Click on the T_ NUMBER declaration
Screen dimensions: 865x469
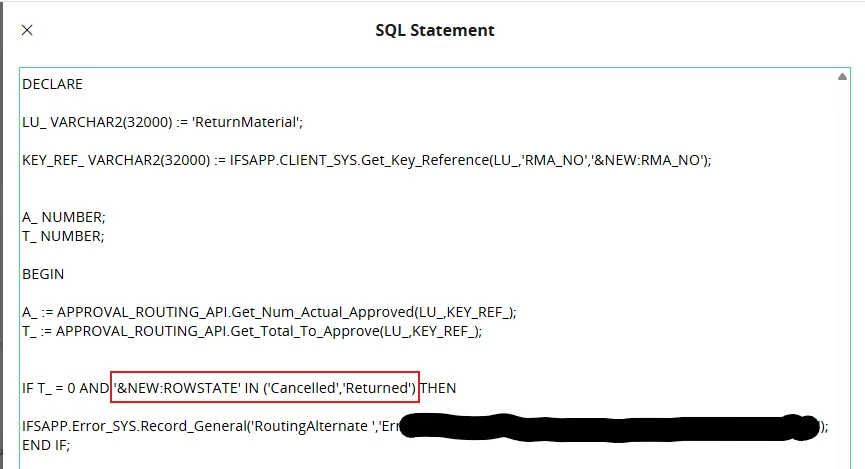coord(63,236)
